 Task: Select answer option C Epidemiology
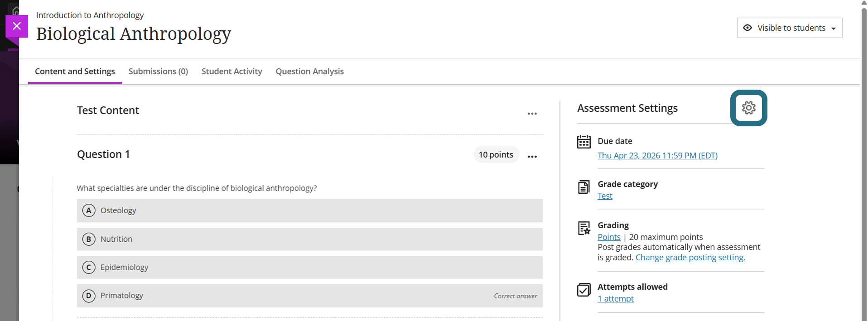[310, 267]
